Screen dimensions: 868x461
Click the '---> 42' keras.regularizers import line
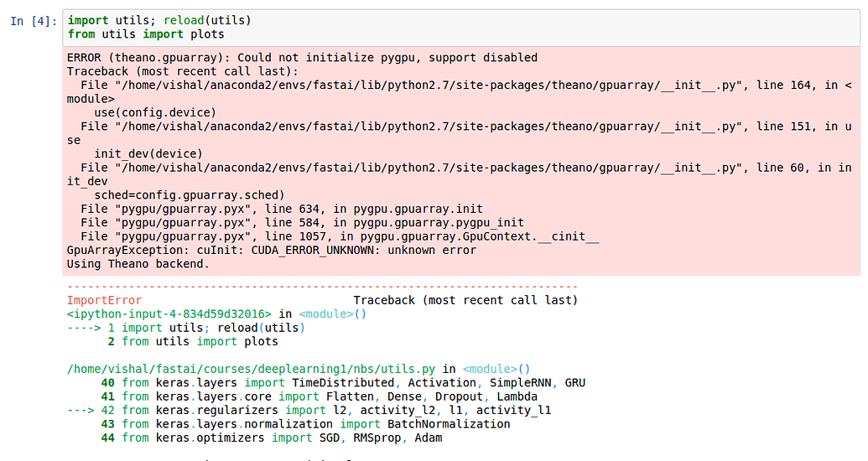coord(309,410)
